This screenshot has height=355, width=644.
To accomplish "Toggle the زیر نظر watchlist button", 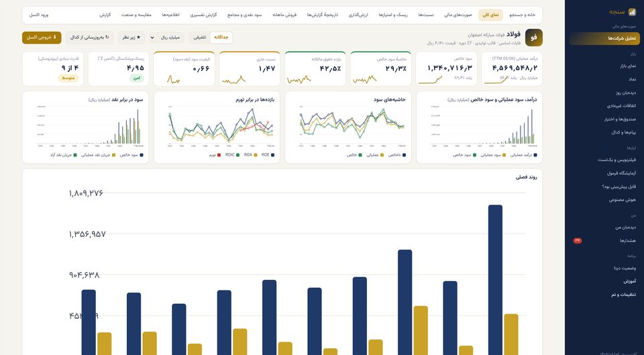I will [131, 38].
